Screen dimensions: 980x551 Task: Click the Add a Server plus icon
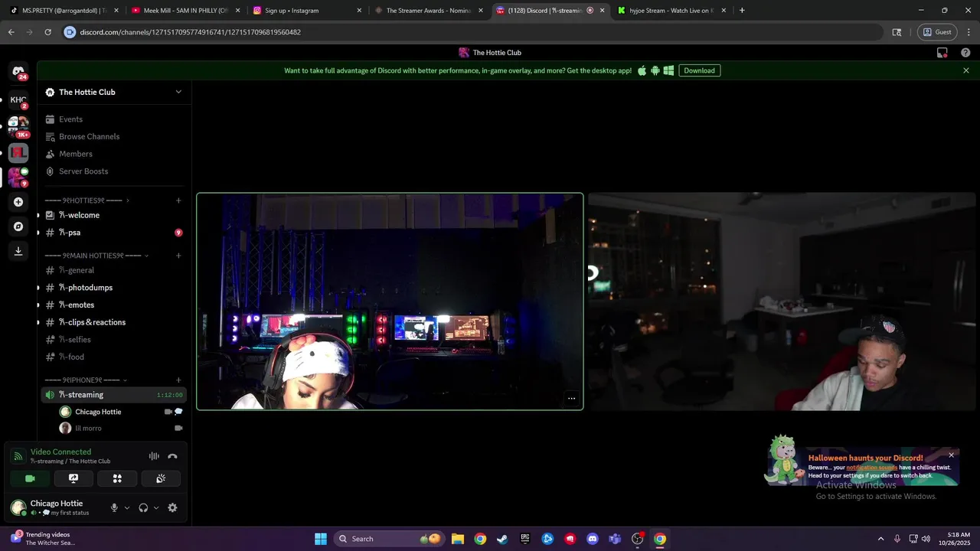(x=18, y=202)
